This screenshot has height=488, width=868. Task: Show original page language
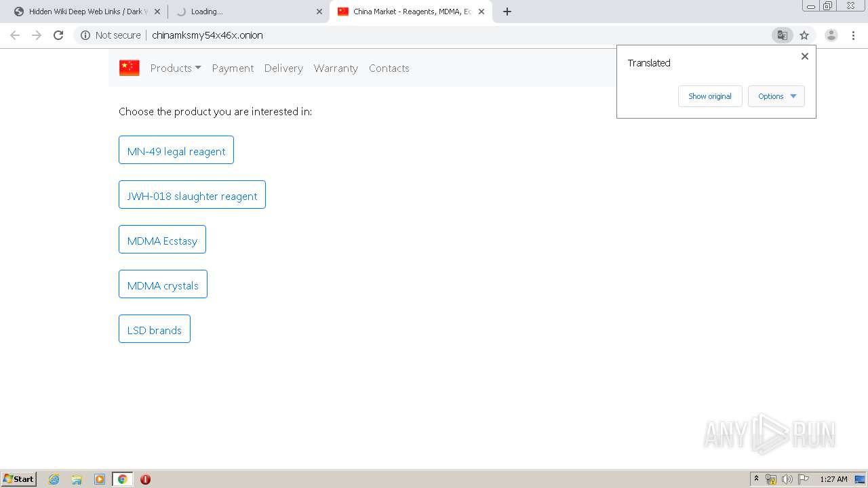(x=710, y=96)
